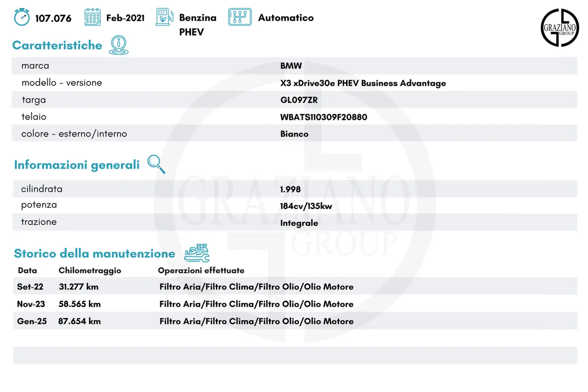The width and height of the screenshot is (588, 392).
Task: Click the 184cv/135kw power value
Action: click(x=306, y=206)
